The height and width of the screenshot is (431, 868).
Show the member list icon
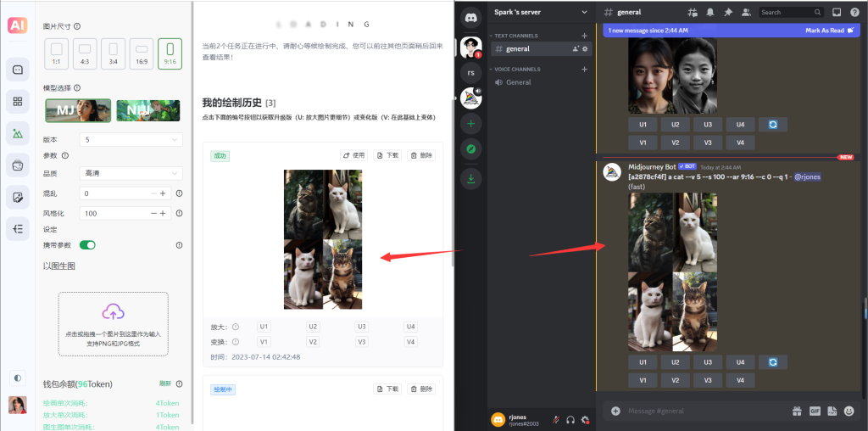746,12
